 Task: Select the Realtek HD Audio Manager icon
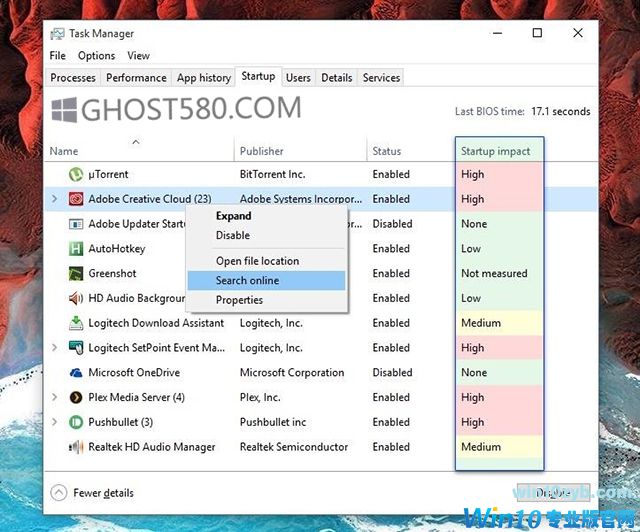point(76,447)
